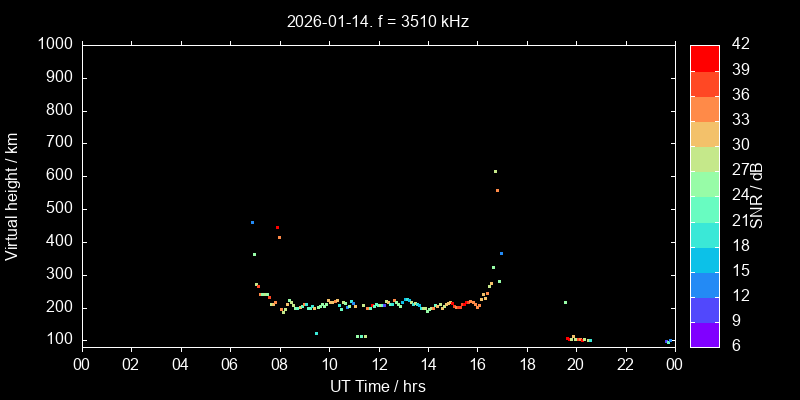Click the 100 tick label on the height axis
This screenshot has height=400, width=800.
point(58,340)
